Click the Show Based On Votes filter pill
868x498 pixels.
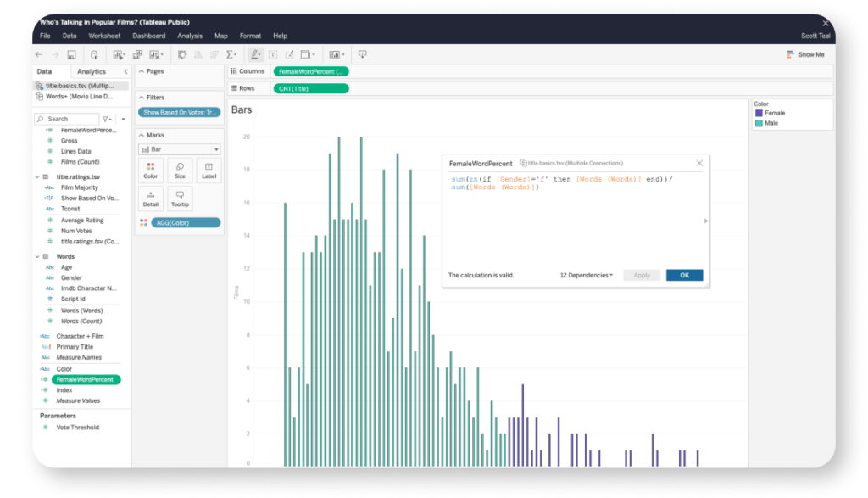click(x=180, y=113)
